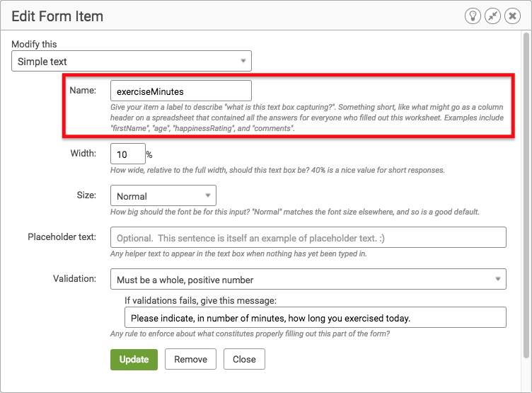This screenshot has width=532, height=393.
Task: Shrink the dialog with the inward-arrows icon
Action: click(492, 16)
